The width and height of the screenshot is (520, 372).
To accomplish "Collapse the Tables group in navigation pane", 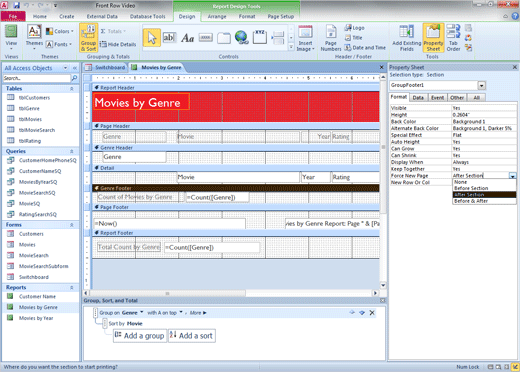I will pos(72,89).
